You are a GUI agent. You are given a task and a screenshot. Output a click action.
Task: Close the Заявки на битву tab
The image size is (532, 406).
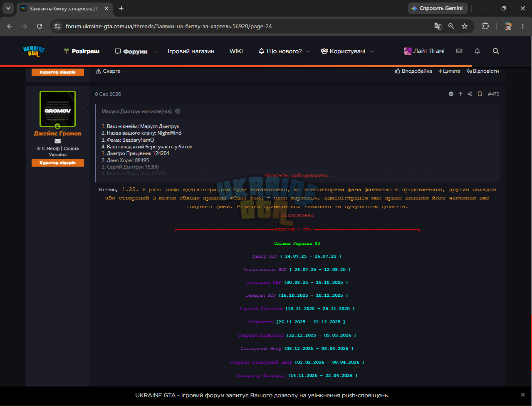pos(106,8)
